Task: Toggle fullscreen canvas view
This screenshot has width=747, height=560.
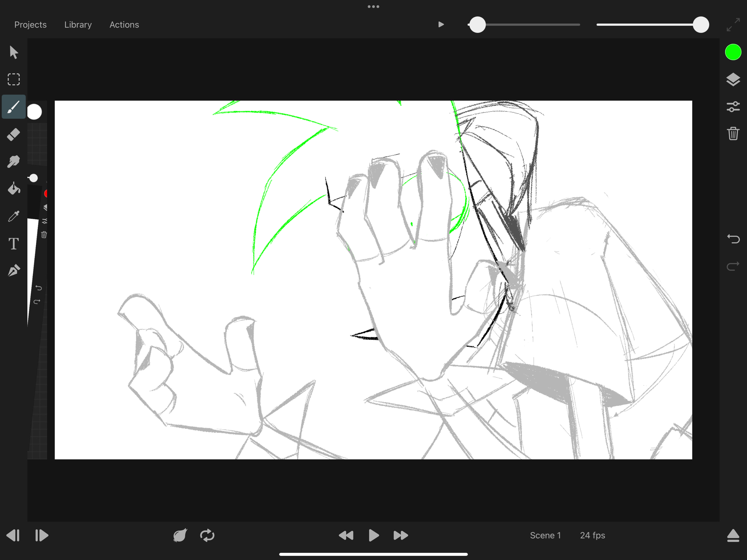Action: [733, 25]
